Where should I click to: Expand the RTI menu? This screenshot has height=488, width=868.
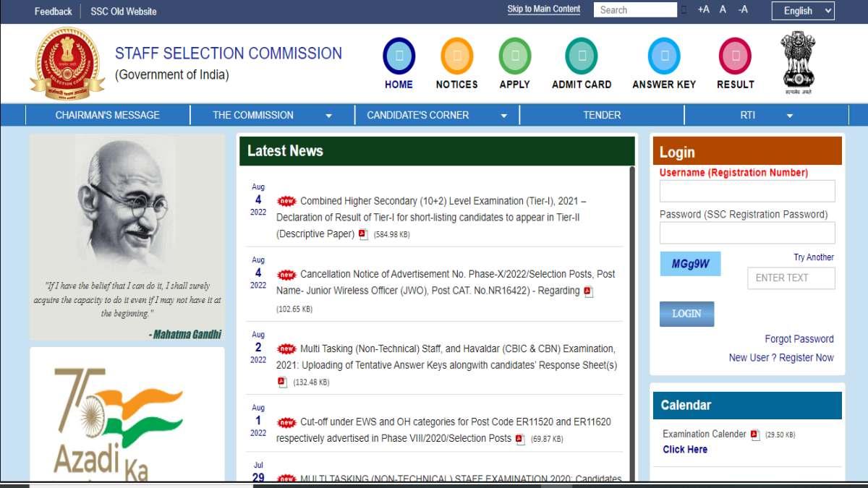pos(766,115)
